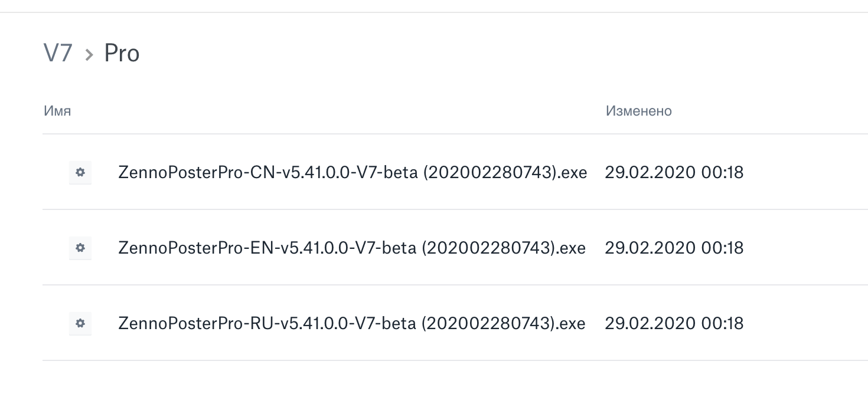This screenshot has height=394, width=868.
Task: Click the executable icon for ZennoPosterPro-RU file
Action: point(80,323)
